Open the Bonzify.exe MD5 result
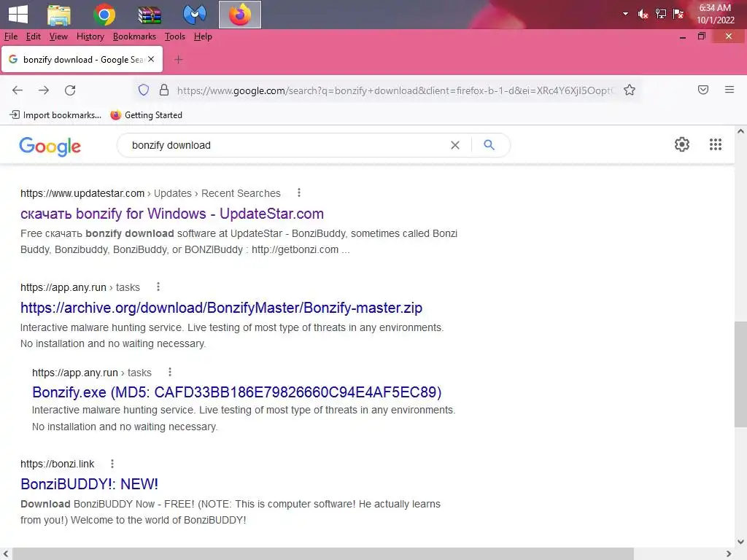Image resolution: width=747 pixels, height=560 pixels. pyautogui.click(x=237, y=392)
